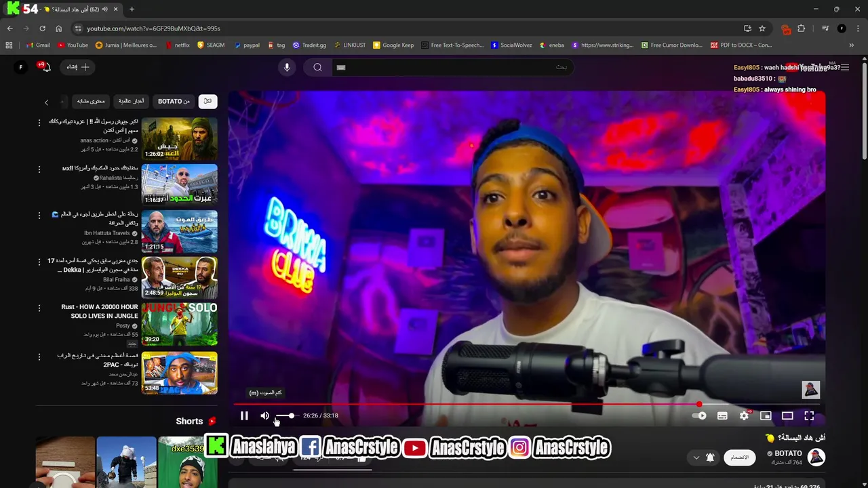This screenshot has width=868, height=488.
Task: Open YouTube notifications bell with +9
Action: coord(46,67)
